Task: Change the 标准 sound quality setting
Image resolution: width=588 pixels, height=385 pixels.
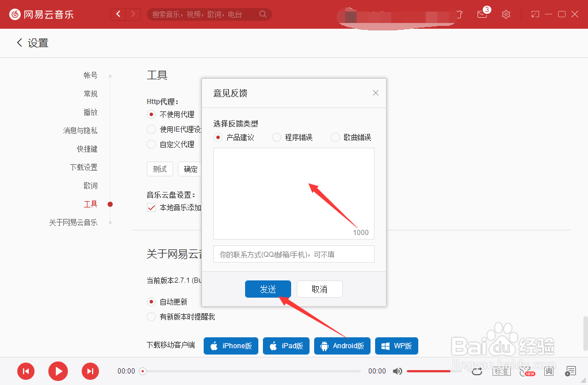Action: pos(501,371)
